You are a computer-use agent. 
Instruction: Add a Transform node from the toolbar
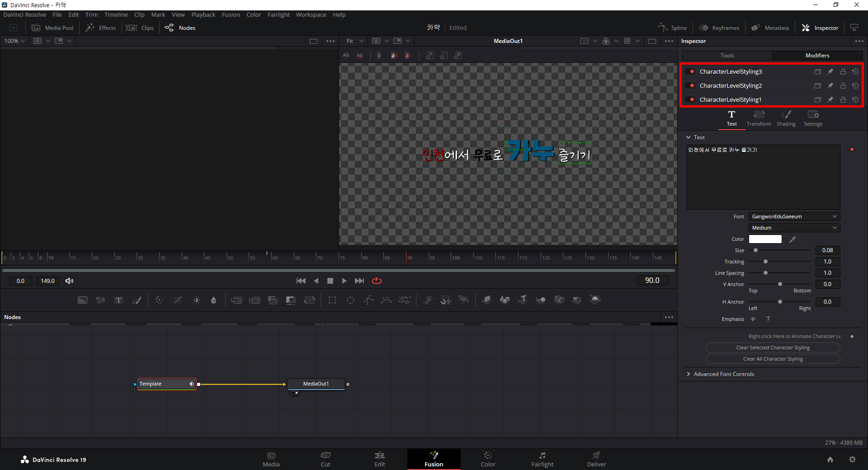[309, 300]
